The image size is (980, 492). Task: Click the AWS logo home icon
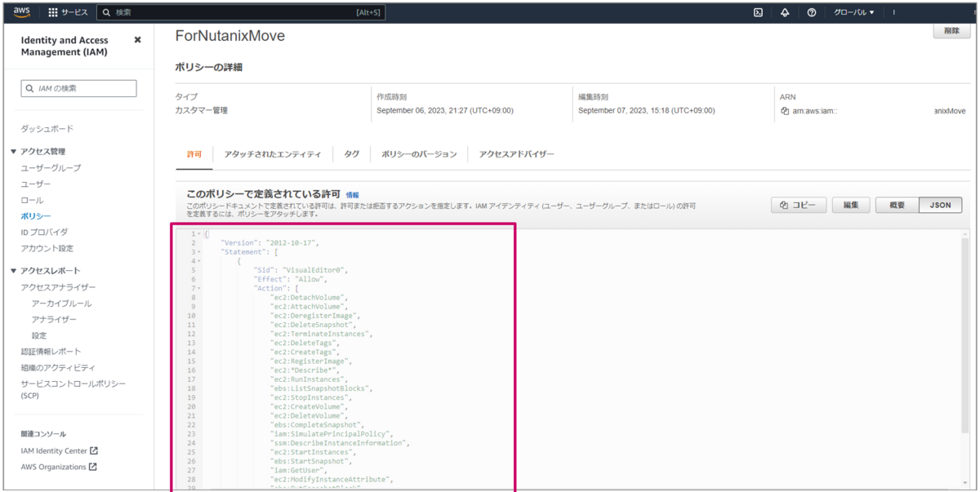tap(21, 12)
